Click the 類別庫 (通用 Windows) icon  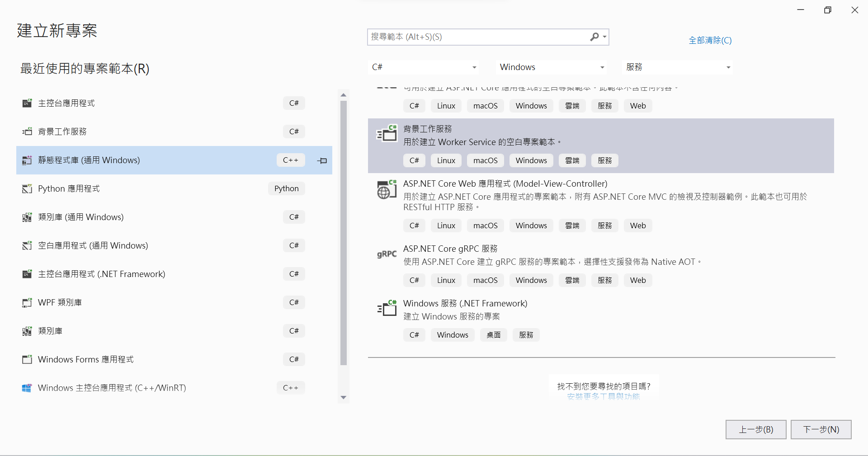[x=27, y=217]
